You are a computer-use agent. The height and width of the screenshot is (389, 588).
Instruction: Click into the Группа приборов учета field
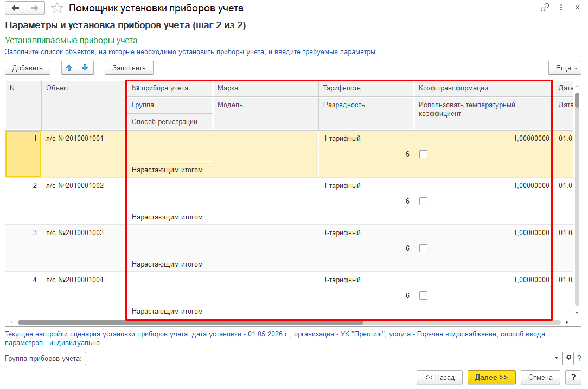(318, 358)
